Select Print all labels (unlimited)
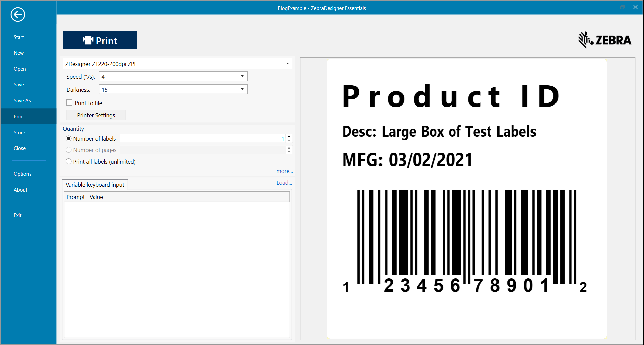The width and height of the screenshot is (644, 345). pyautogui.click(x=68, y=161)
